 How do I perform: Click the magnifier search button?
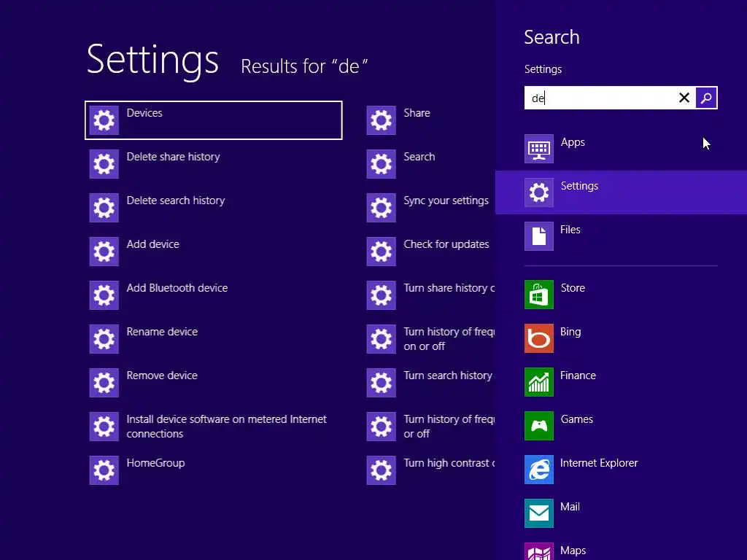point(706,98)
